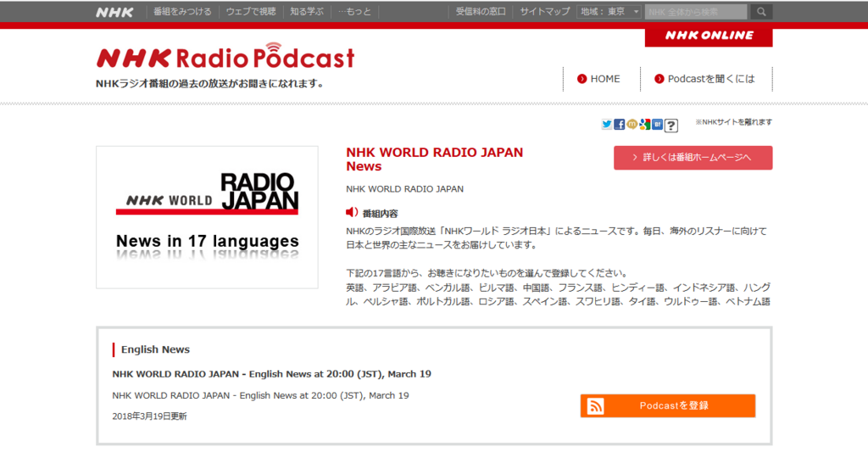This screenshot has width=868, height=458.
Task: Click the NHK WORLD RADIO JAPAN News title
Action: click(435, 159)
